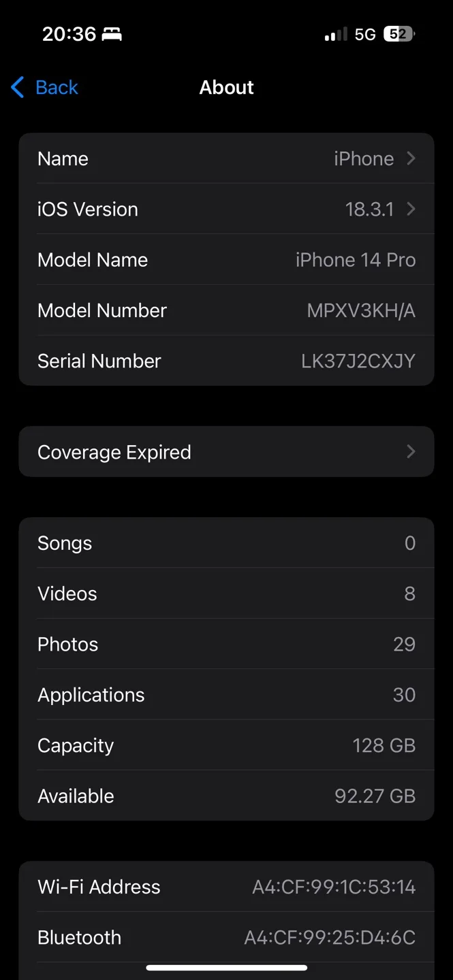Open the Name row chevron
Viewport: 453px width, 980px height.
pos(411,158)
